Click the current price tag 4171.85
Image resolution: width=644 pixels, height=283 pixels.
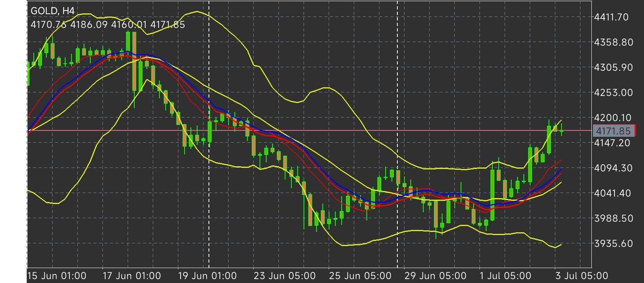(613, 131)
